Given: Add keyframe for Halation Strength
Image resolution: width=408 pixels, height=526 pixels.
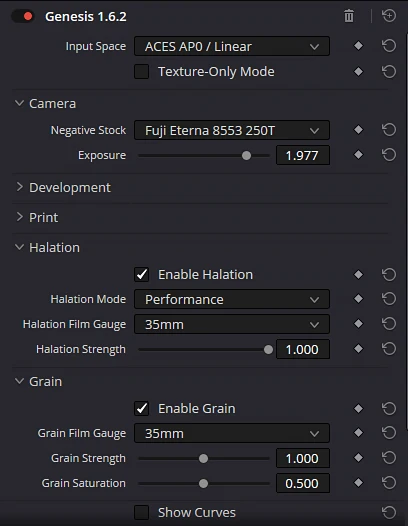Looking at the screenshot, I should (358, 349).
